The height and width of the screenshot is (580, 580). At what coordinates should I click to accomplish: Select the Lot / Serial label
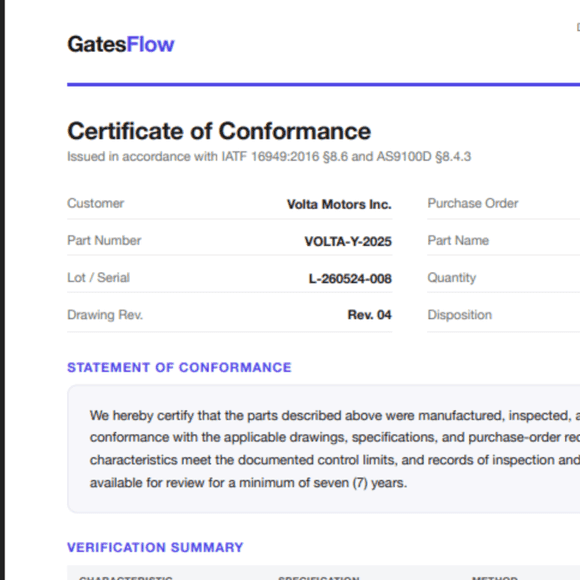98,277
